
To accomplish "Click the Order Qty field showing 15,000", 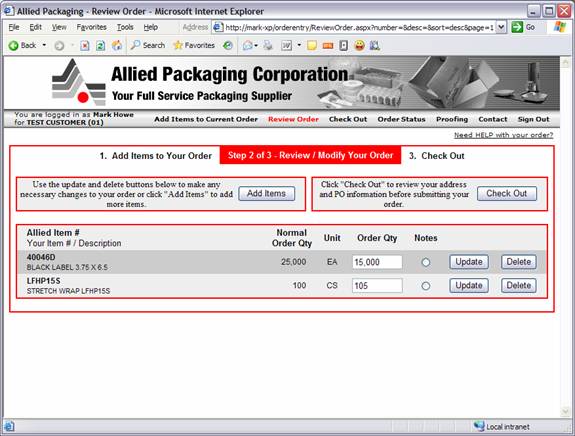I will pyautogui.click(x=377, y=262).
